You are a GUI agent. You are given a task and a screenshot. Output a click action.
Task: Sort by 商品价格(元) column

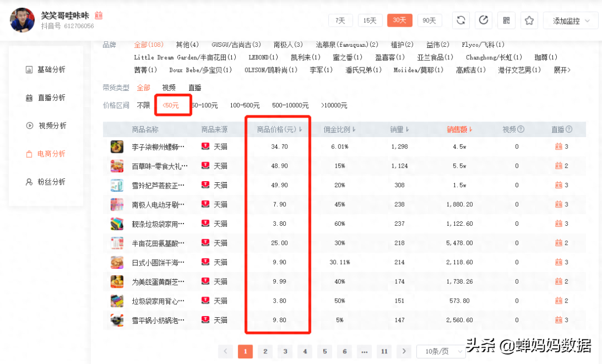tap(279, 129)
